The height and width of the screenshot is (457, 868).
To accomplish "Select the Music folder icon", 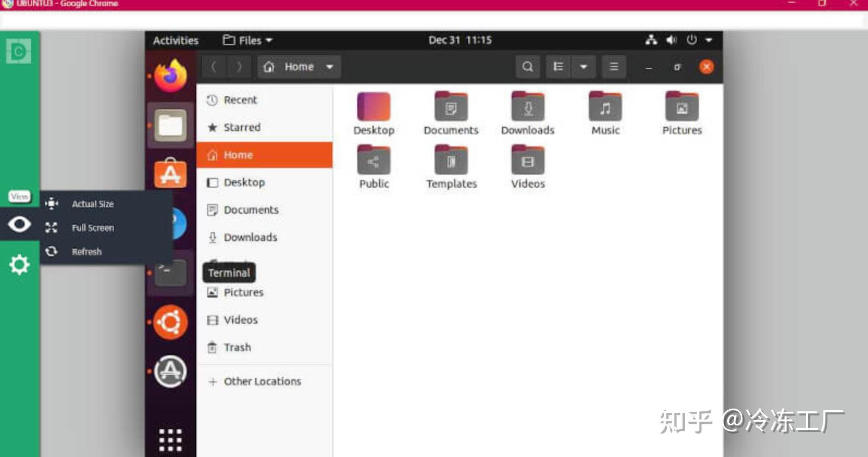I will (x=605, y=107).
